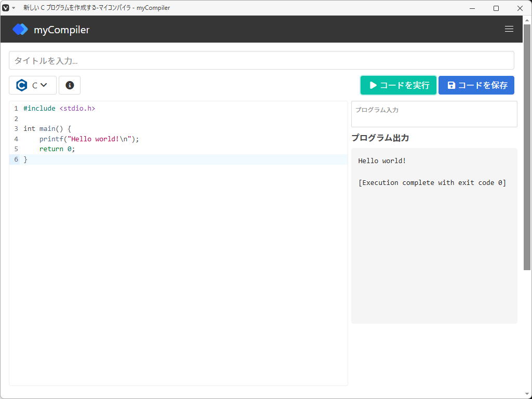Click line number 6 in the editor
The width and height of the screenshot is (532, 399).
(x=16, y=159)
